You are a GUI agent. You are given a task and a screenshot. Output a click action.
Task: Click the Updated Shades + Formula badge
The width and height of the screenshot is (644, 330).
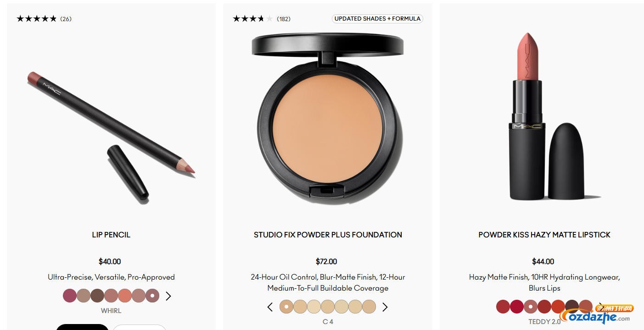[377, 19]
